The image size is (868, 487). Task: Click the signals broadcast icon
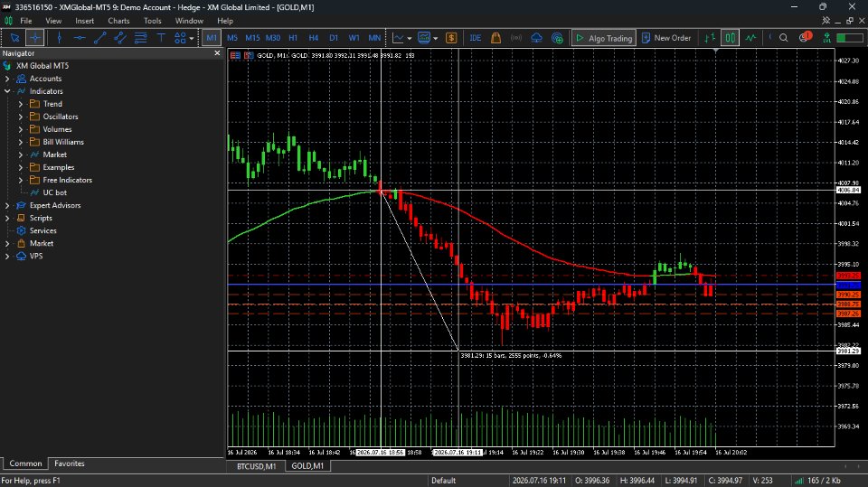click(516, 38)
